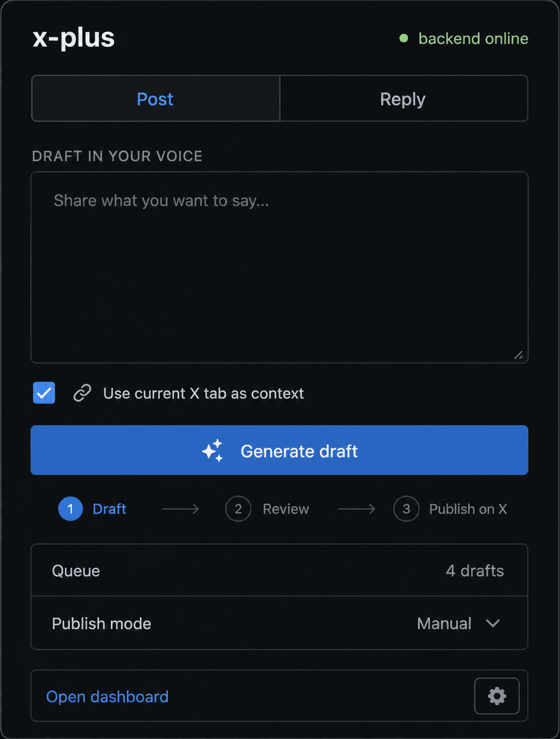Click the DRAFT IN YOUR VOICE heading
The image size is (560, 739).
pyautogui.click(x=117, y=156)
